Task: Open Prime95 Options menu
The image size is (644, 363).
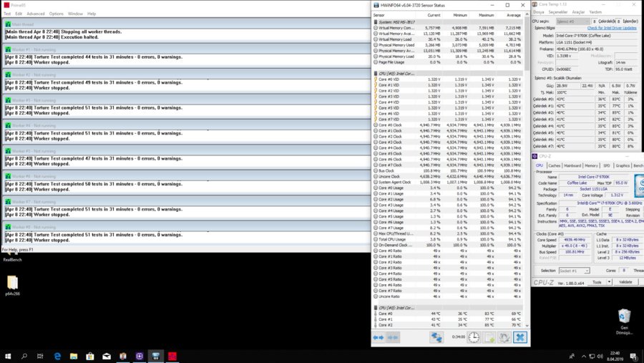Action: click(57, 14)
